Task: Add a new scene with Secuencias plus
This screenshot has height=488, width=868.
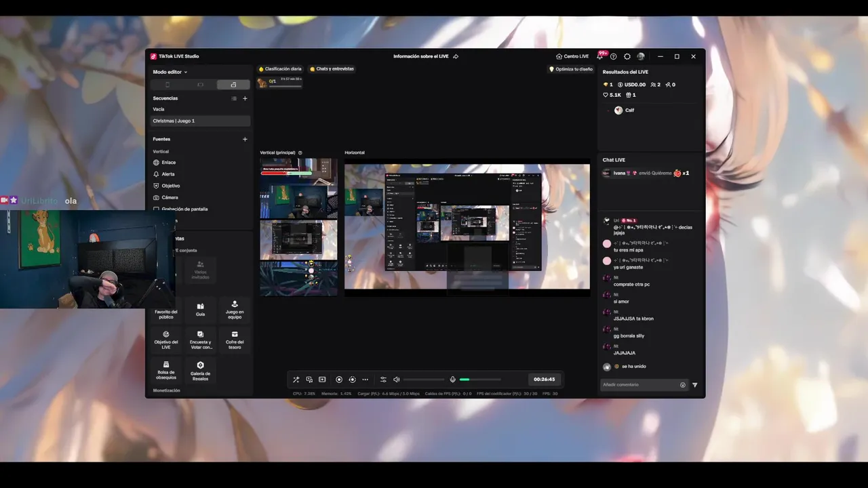Action: click(x=245, y=98)
